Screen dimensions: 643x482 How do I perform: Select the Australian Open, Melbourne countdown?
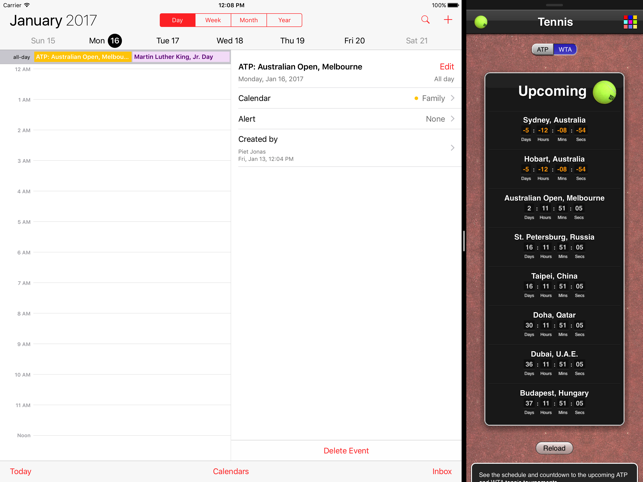pos(554,207)
